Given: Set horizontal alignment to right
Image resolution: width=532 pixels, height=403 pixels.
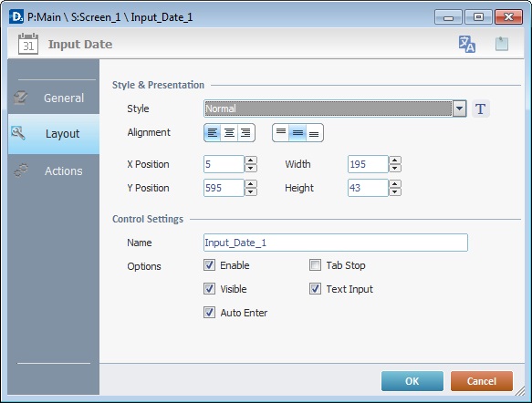Looking at the screenshot, I should pos(246,132).
